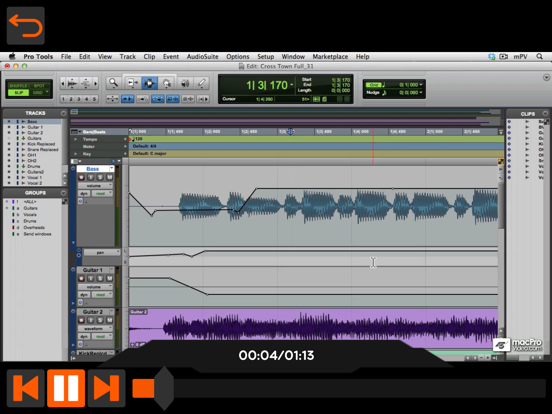Open Tracks list menu button
552x414 pixels.
[63, 113]
